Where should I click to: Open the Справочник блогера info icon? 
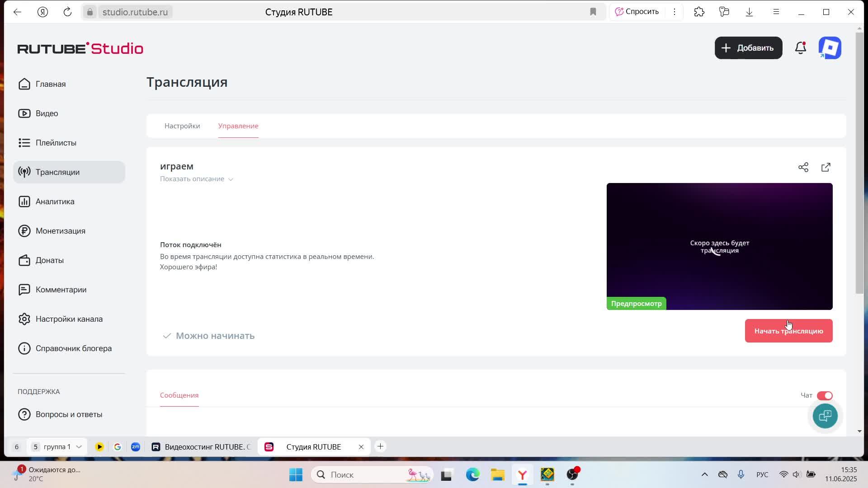pos(24,348)
